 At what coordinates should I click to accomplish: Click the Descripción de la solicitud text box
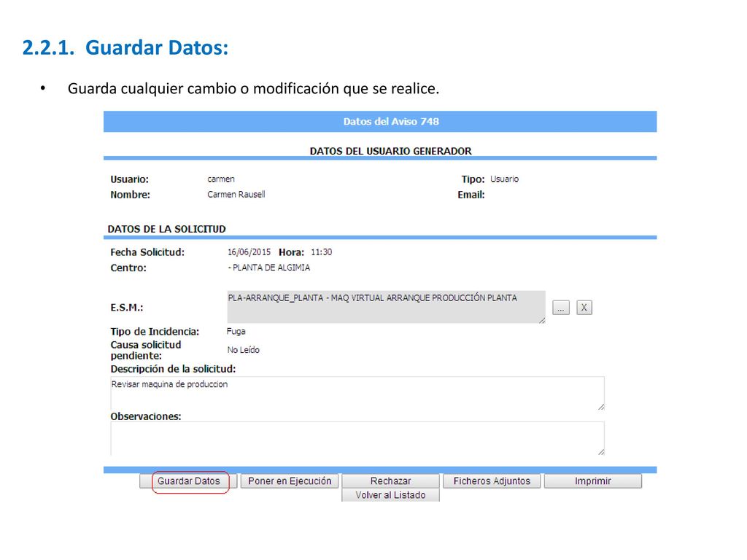point(357,393)
